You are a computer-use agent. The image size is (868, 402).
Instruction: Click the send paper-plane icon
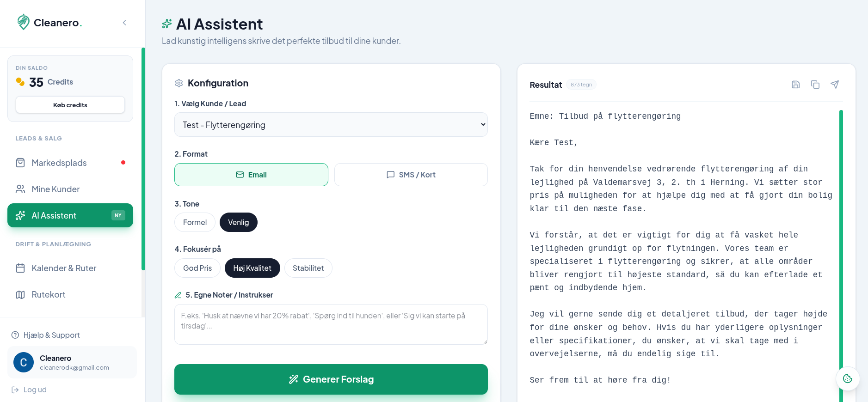pyautogui.click(x=834, y=85)
